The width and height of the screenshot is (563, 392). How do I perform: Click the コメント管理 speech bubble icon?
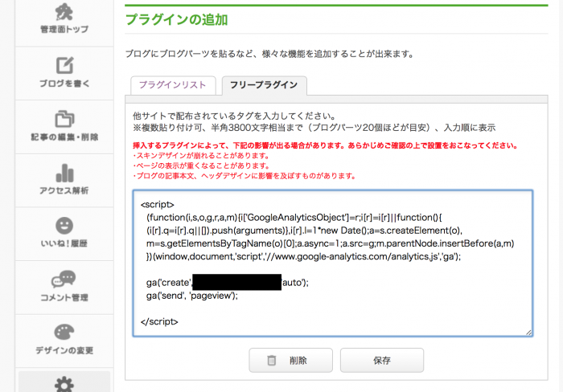[x=64, y=279]
